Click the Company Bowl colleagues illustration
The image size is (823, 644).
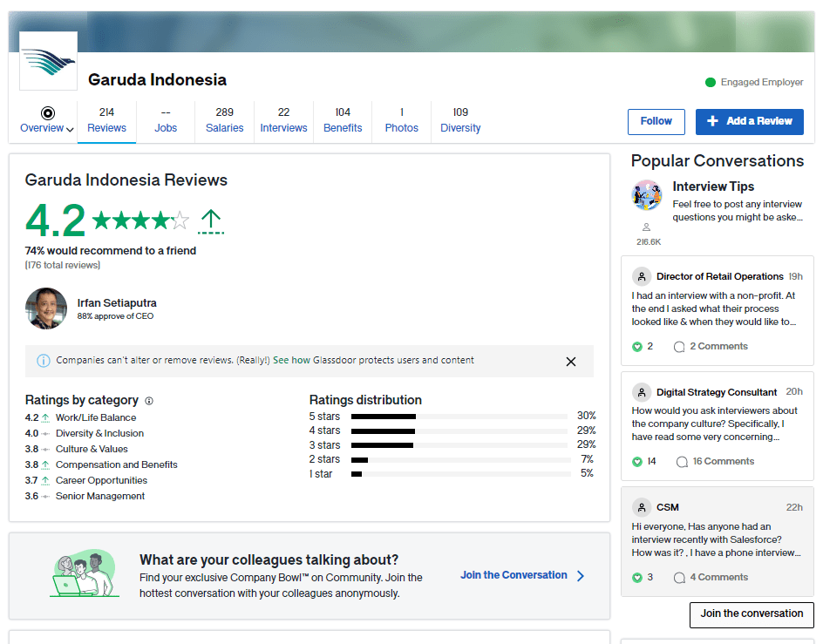point(85,573)
